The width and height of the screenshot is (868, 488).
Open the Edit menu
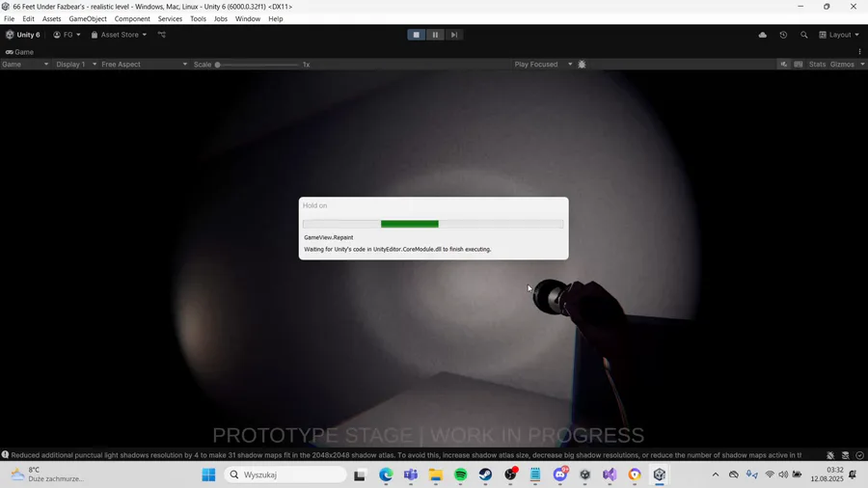click(x=28, y=19)
